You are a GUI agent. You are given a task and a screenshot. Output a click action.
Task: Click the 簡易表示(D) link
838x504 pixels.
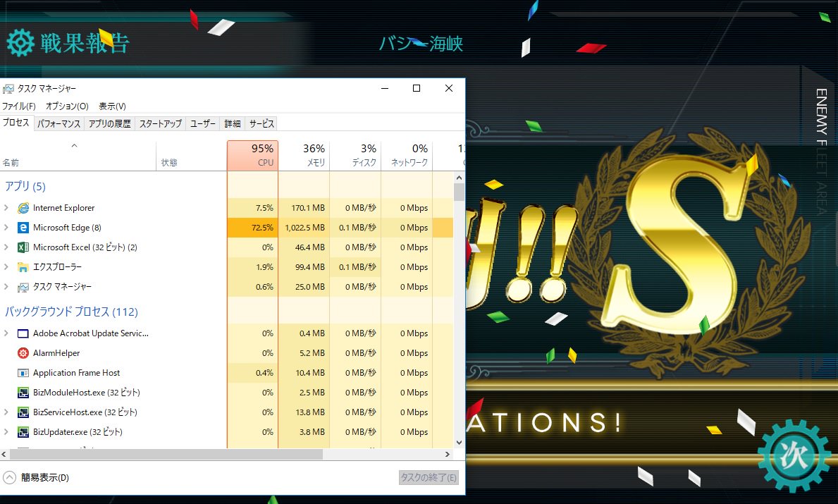click(45, 478)
